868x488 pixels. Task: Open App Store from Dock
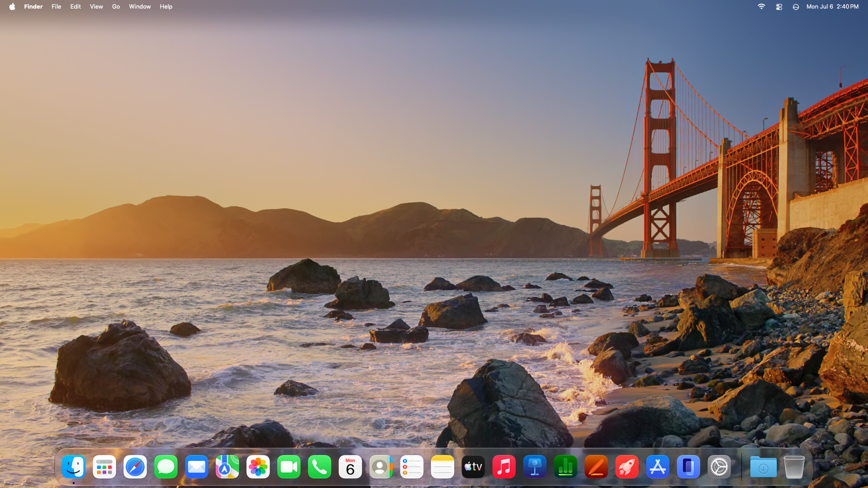pos(658,467)
